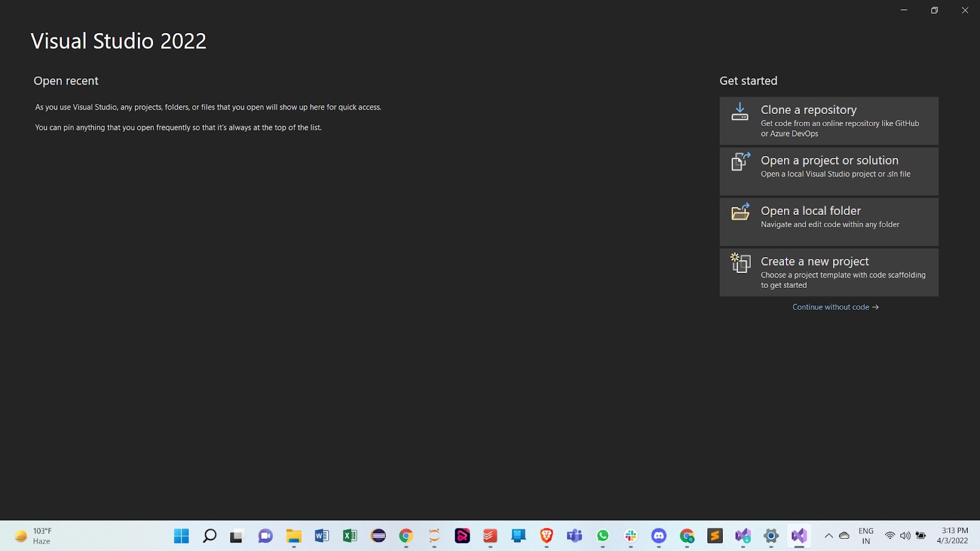The image size is (980, 551).
Task: Launch Brave browser from the taskbar
Action: tap(546, 536)
